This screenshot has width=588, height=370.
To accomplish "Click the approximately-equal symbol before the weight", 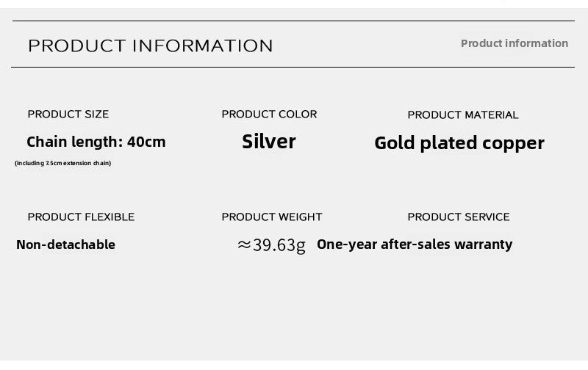I will (244, 245).
